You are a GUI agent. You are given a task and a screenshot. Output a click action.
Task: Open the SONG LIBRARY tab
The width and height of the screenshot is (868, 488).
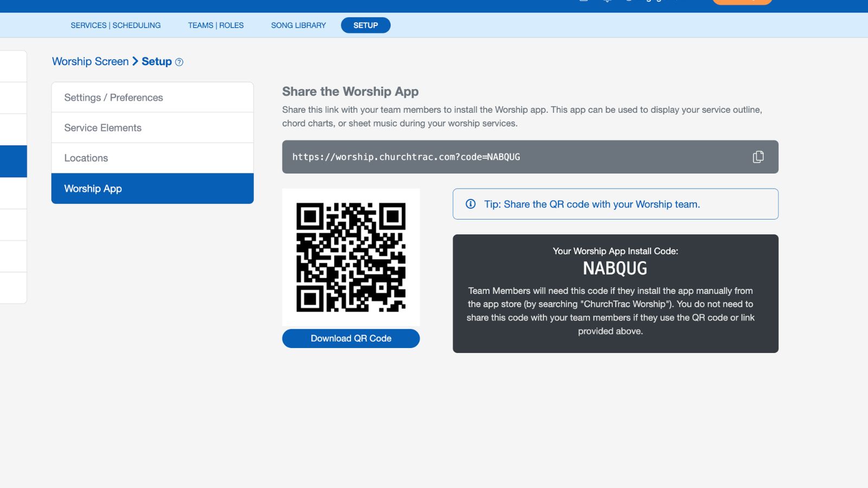298,25
